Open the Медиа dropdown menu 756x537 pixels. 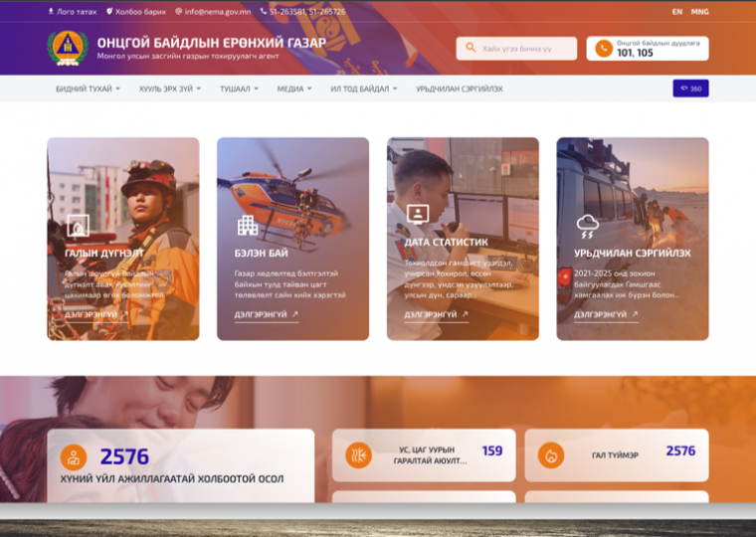click(x=294, y=89)
